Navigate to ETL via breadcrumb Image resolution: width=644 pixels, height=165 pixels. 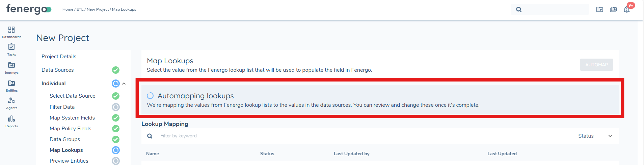[x=80, y=9]
